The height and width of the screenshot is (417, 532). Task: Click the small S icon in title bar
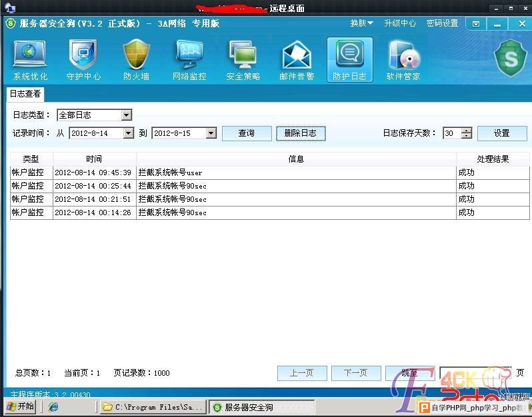[11, 23]
